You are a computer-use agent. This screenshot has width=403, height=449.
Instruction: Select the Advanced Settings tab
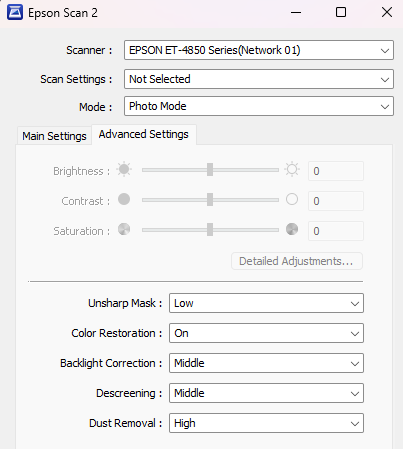144,134
